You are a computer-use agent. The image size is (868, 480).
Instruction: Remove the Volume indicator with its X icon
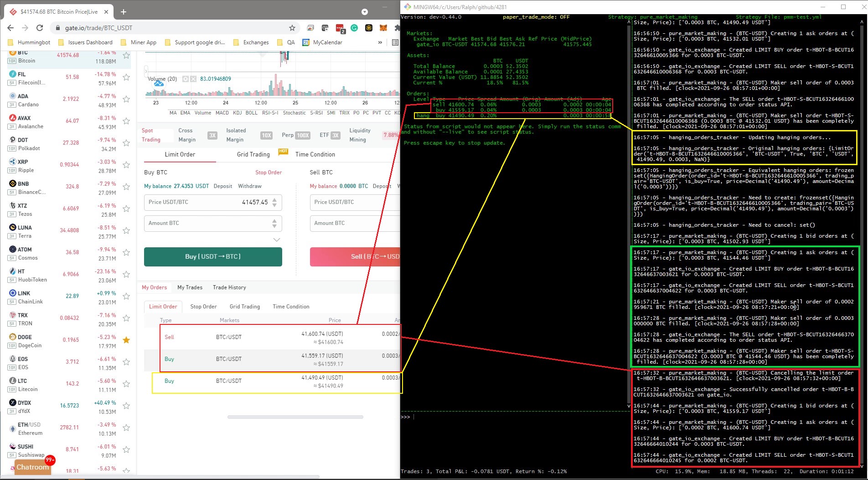(193, 78)
